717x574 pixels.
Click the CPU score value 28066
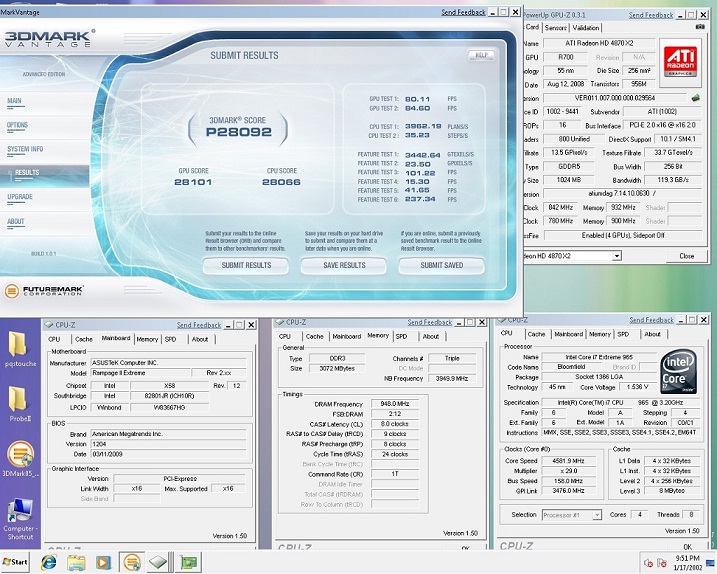[x=281, y=182]
